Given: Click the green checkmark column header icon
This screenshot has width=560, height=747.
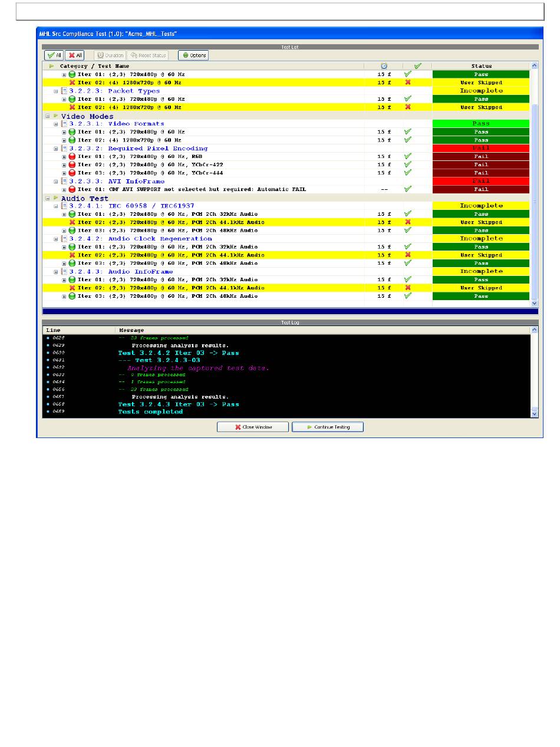Looking at the screenshot, I should pos(417,66).
